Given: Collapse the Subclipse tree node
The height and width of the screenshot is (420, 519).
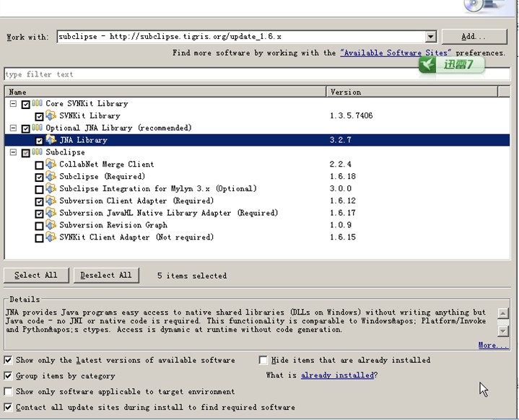Looking at the screenshot, I should pyautogui.click(x=13, y=152).
